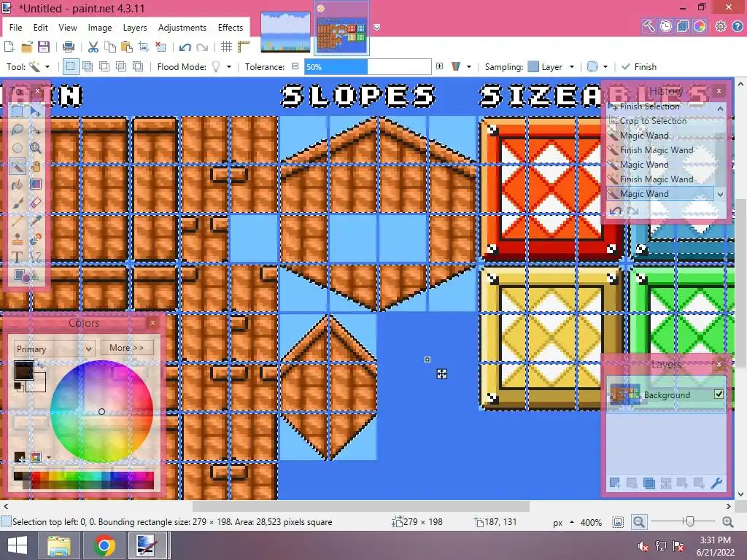Toggle Background layer visibility checkbox
The height and width of the screenshot is (560, 747).
719,394
